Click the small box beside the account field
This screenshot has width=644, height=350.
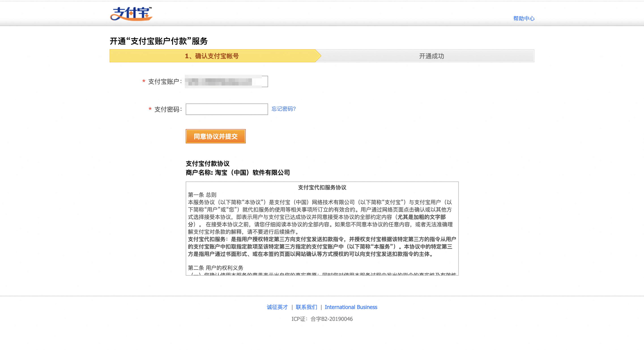(x=265, y=81)
